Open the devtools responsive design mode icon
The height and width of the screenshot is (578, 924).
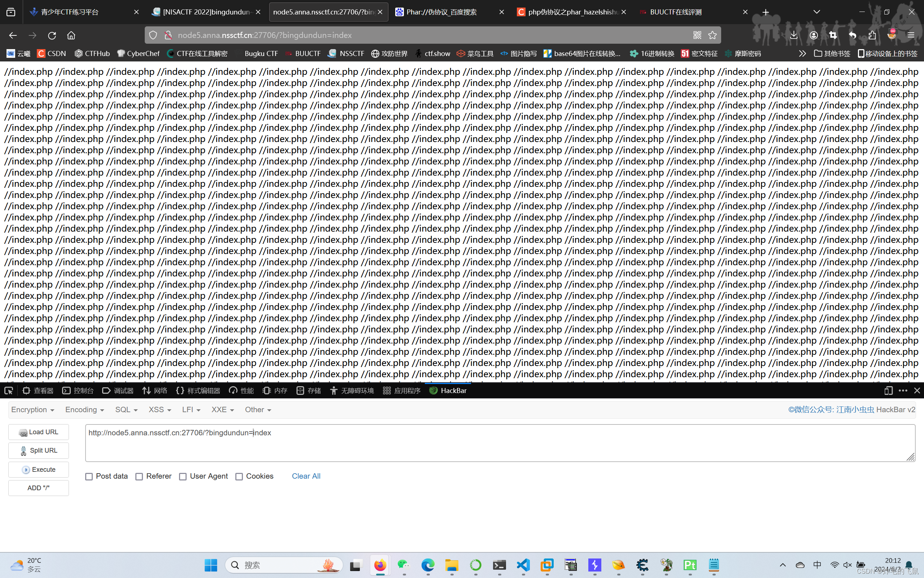click(889, 390)
